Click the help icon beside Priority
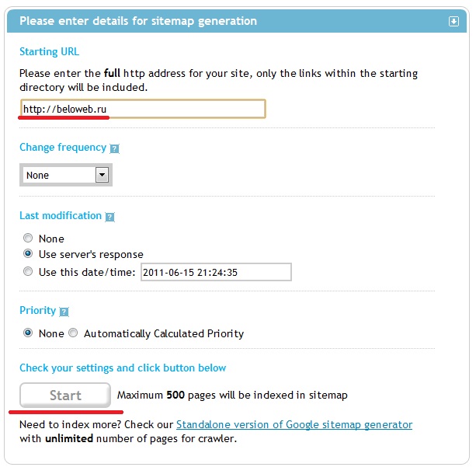Image resolution: width=476 pixels, height=474 pixels. 64,312
